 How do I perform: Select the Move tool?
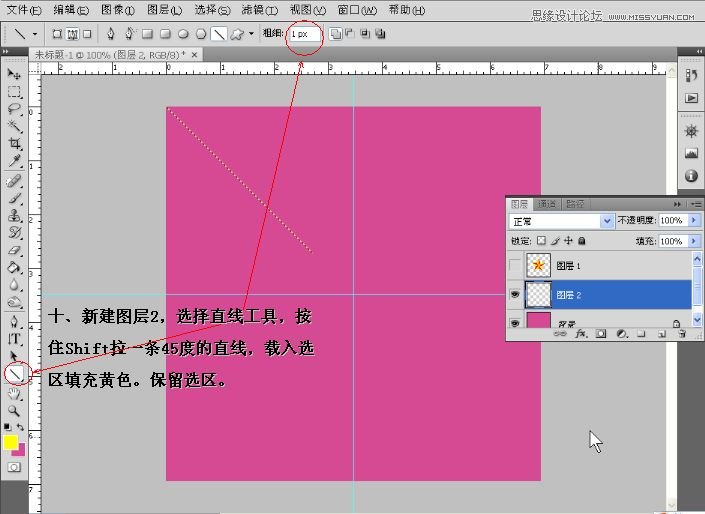pos(14,74)
